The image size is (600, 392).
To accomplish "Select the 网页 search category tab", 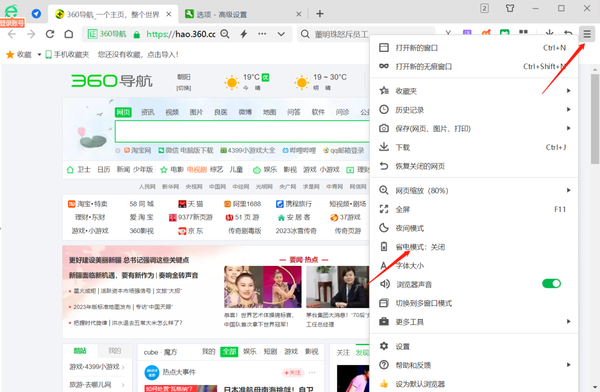I will [123, 112].
